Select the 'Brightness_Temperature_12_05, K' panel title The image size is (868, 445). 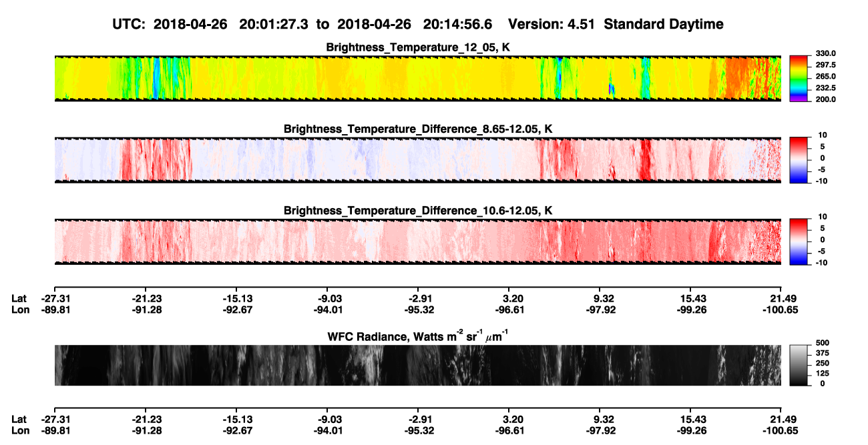click(419, 47)
